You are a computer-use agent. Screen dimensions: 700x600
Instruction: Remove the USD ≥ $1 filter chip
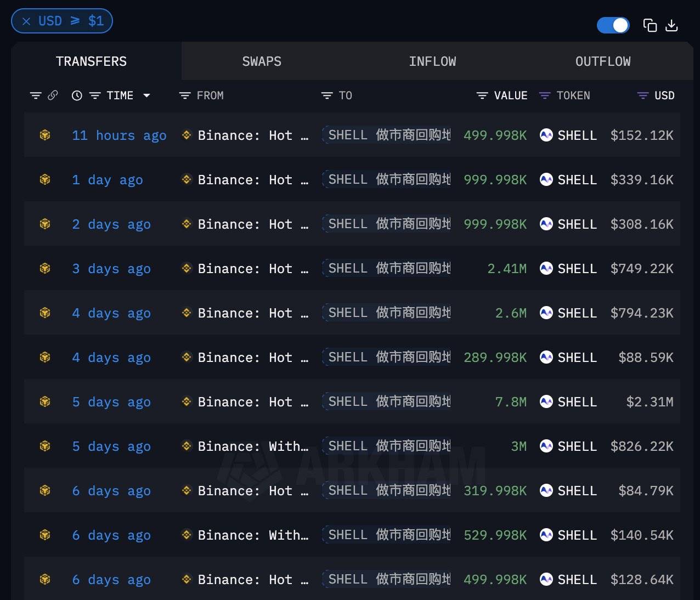click(x=26, y=21)
